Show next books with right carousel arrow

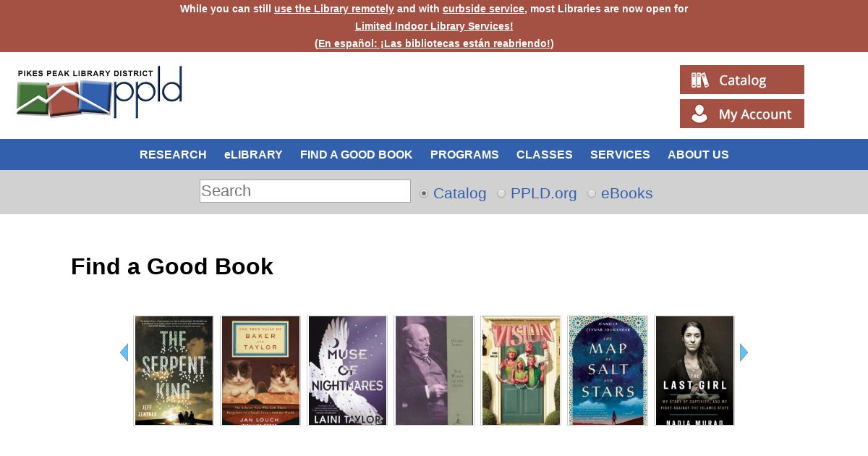click(744, 352)
